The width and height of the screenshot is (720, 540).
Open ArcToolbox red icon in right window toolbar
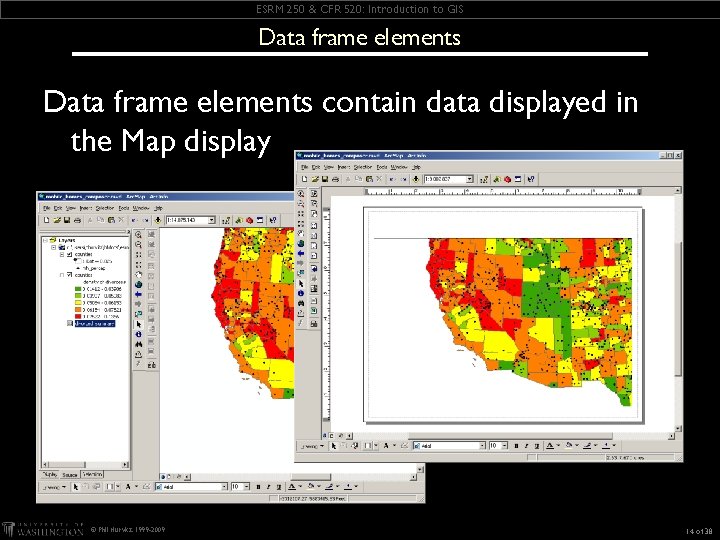click(507, 179)
